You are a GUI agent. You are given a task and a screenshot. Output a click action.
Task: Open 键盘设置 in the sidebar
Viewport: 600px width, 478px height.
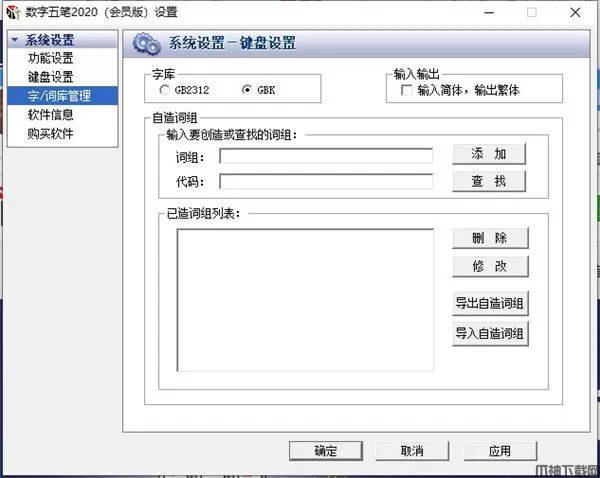pyautogui.click(x=50, y=77)
